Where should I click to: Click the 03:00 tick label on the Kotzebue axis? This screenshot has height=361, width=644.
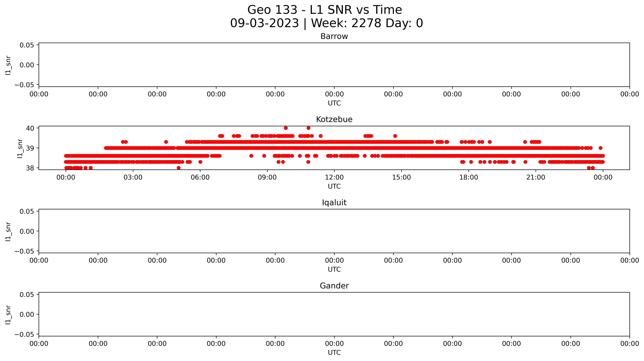click(x=133, y=177)
